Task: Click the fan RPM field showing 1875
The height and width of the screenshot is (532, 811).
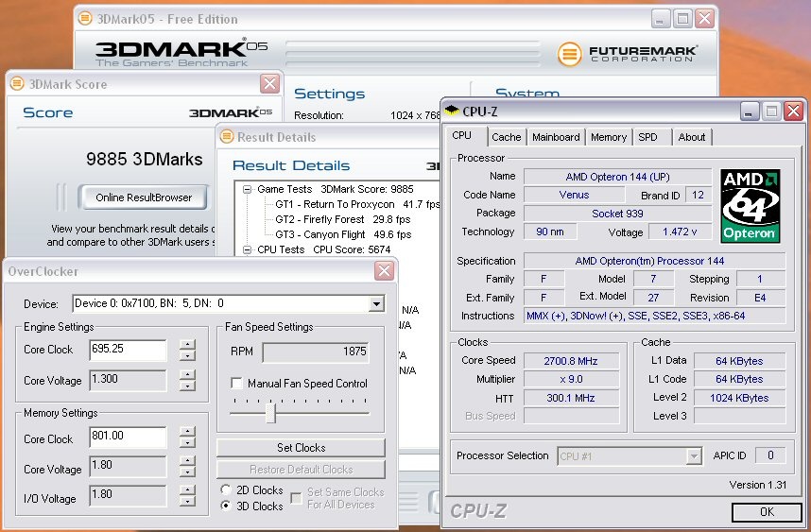Action: [316, 352]
